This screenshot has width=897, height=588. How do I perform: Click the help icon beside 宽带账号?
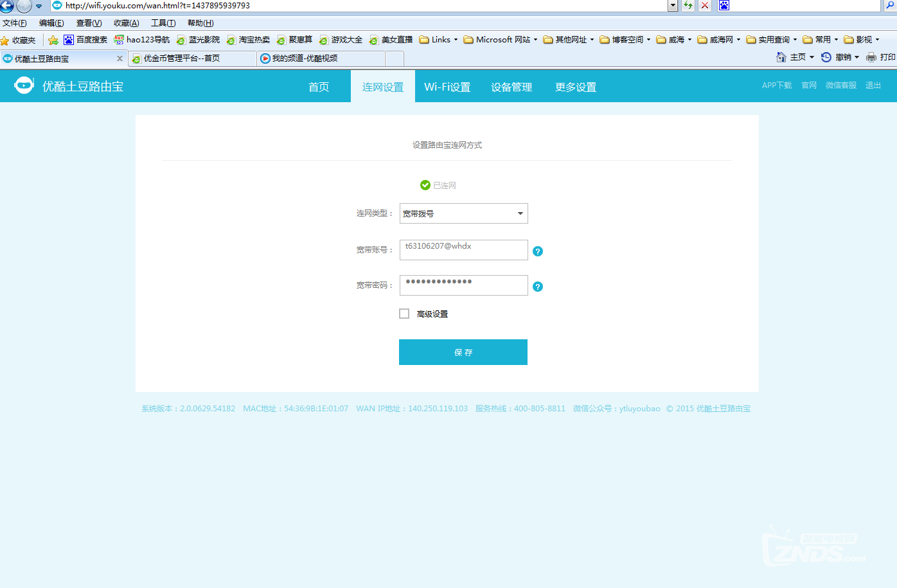[538, 251]
